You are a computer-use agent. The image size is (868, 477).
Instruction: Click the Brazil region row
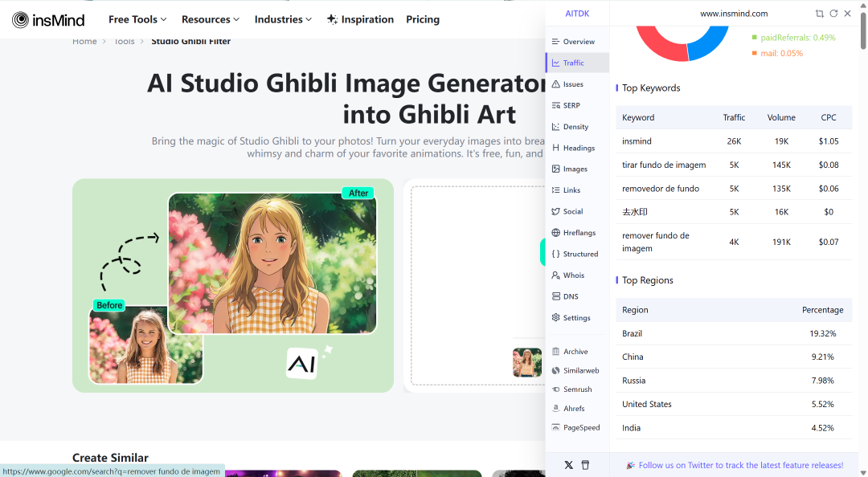click(734, 334)
